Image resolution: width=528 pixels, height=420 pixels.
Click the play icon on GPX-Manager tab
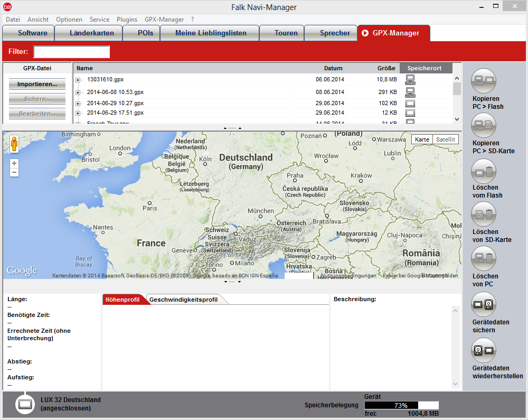365,33
